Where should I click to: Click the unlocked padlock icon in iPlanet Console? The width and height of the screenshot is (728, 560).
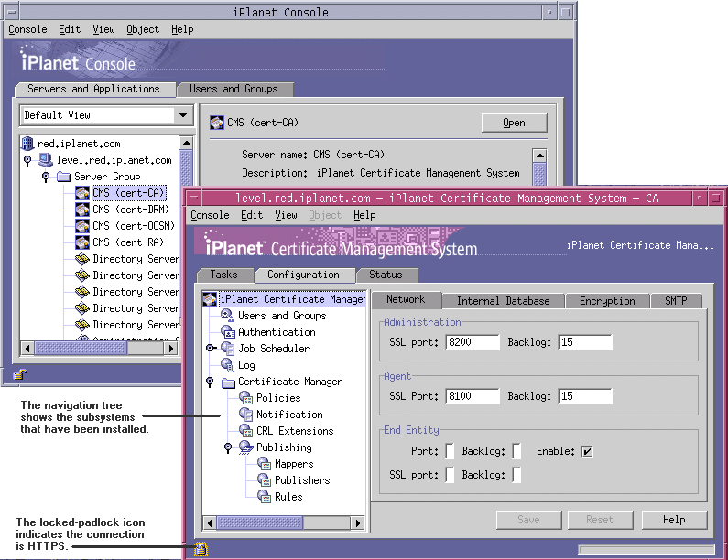pos(19,374)
